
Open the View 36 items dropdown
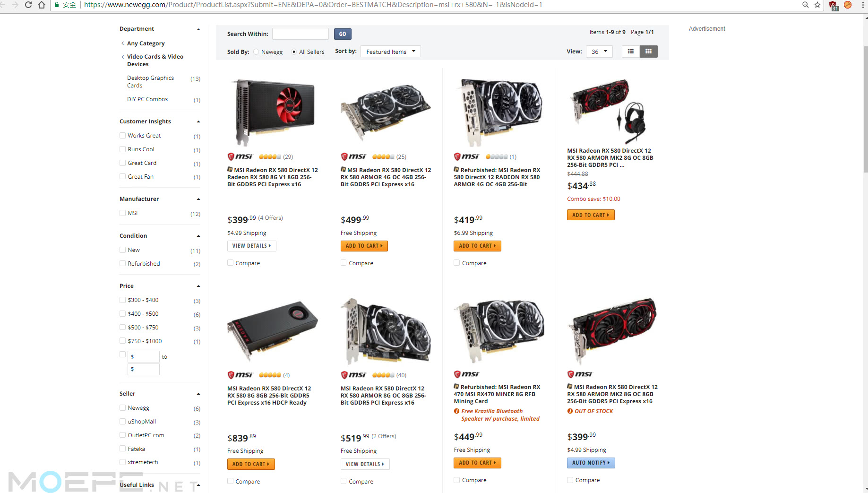[599, 52]
